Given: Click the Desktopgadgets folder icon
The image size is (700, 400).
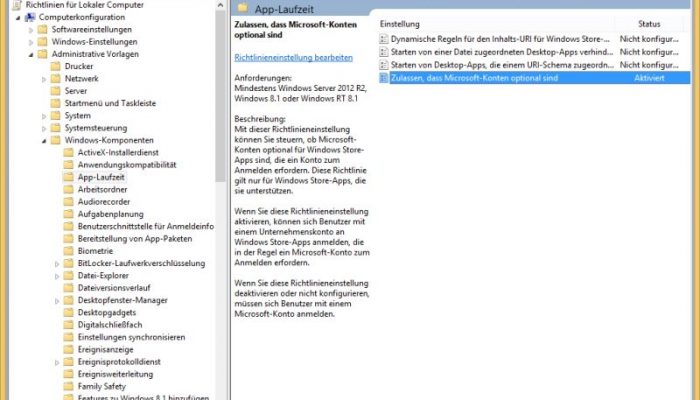Looking at the screenshot, I should 69,312.
